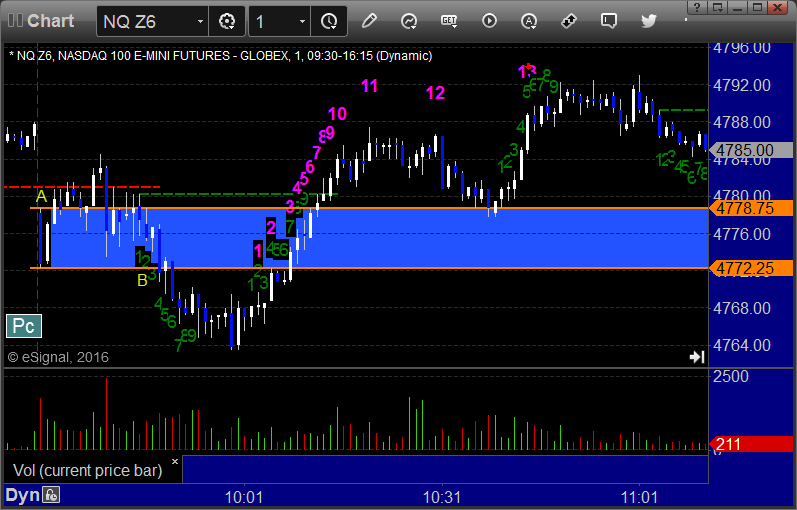Close the Vol current price bar tab
Screen dimensions: 797x510
point(175,462)
